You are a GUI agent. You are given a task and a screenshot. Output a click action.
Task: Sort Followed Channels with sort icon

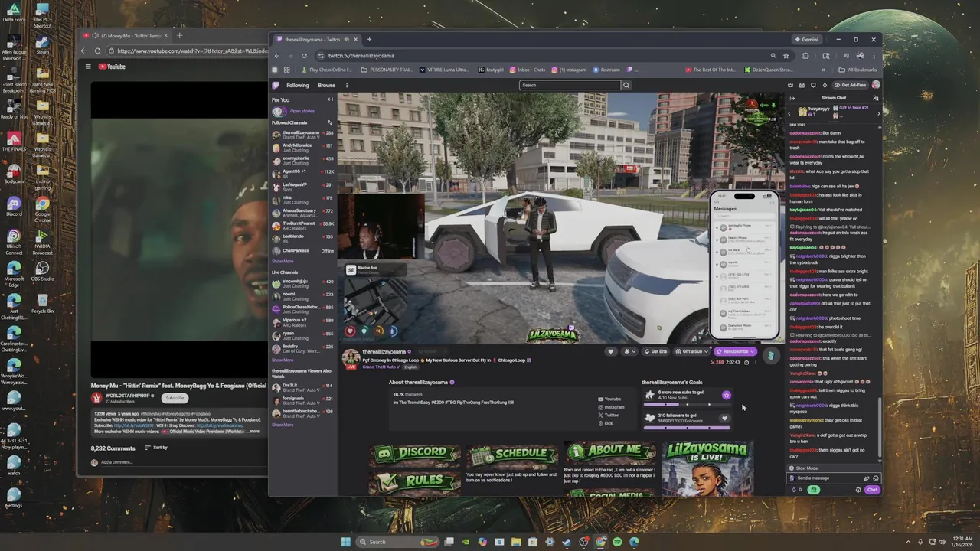330,122
